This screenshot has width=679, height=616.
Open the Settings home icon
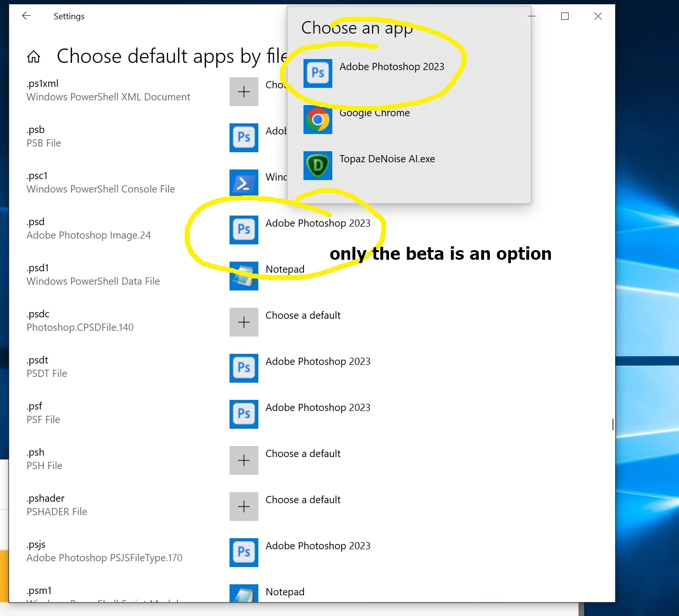[34, 57]
